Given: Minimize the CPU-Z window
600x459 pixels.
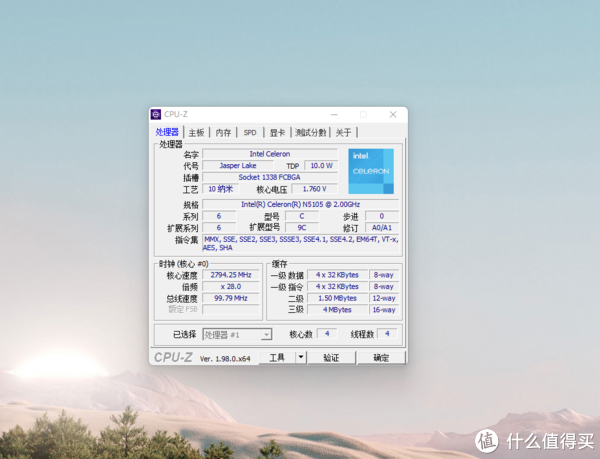Looking at the screenshot, I should click(x=334, y=114).
